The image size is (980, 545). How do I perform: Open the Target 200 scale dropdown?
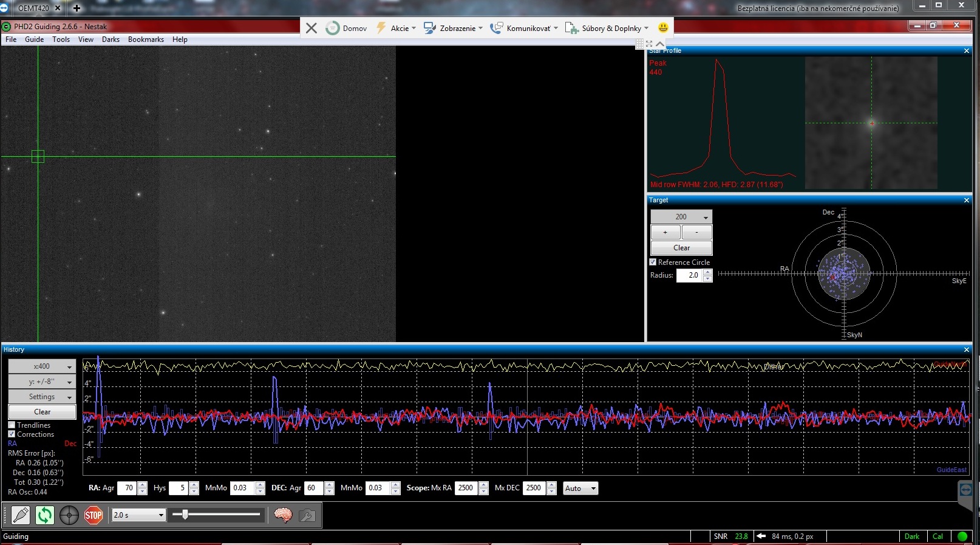[681, 217]
